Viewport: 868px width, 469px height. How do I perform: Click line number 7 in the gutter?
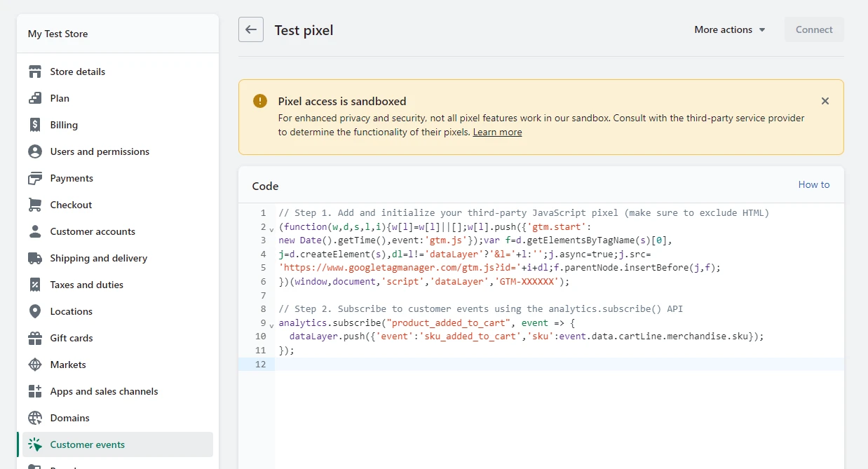pos(263,295)
